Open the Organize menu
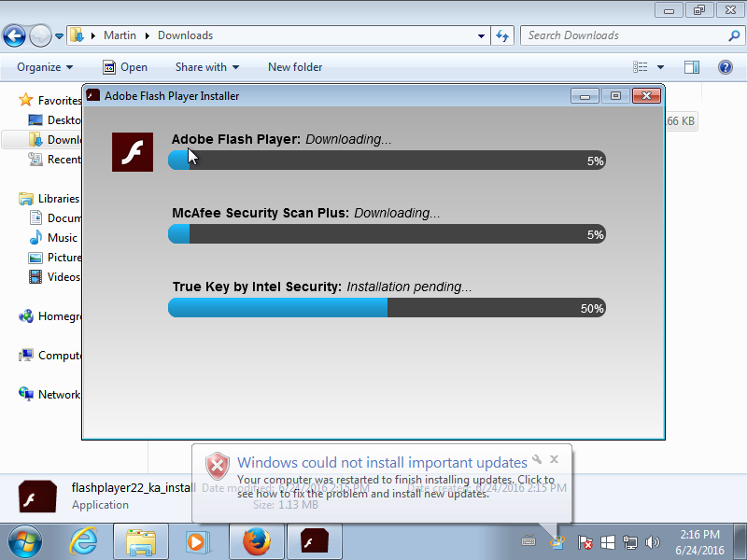The width and height of the screenshot is (747, 560). click(45, 67)
